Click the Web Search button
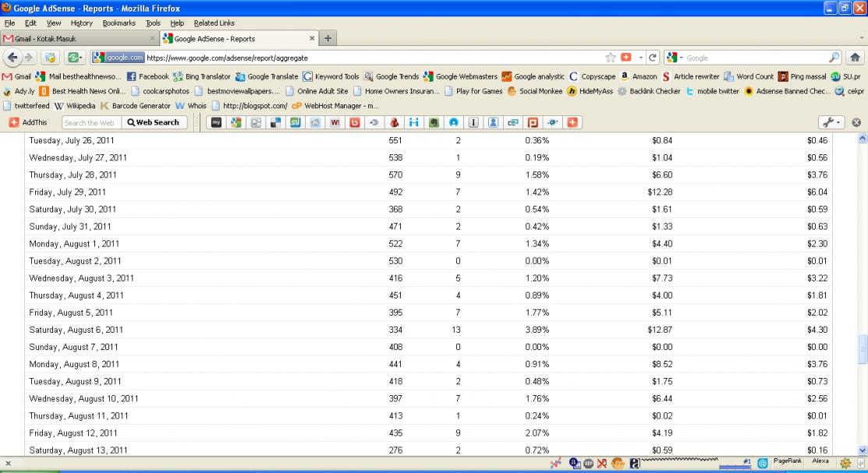The image size is (868, 473). click(x=154, y=122)
